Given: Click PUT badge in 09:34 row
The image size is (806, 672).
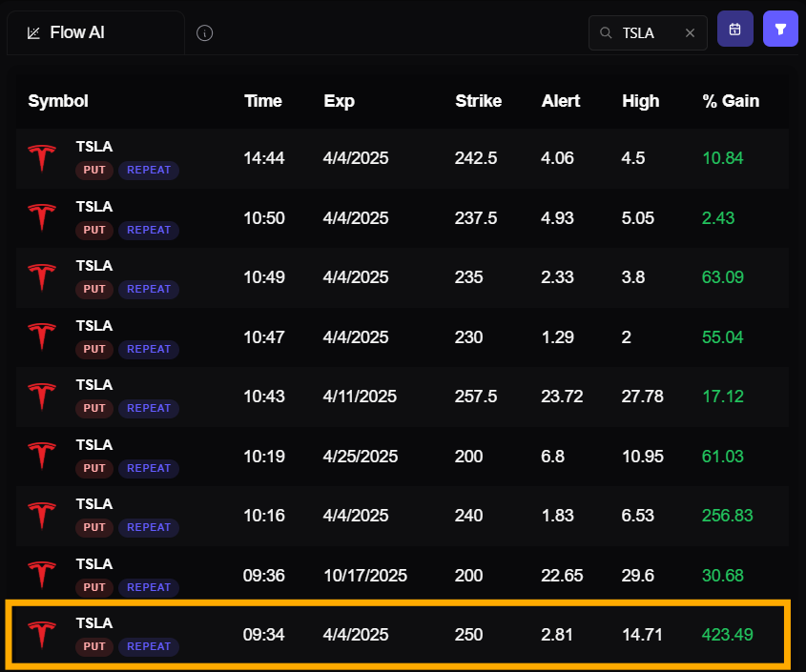Looking at the screenshot, I should [94, 647].
